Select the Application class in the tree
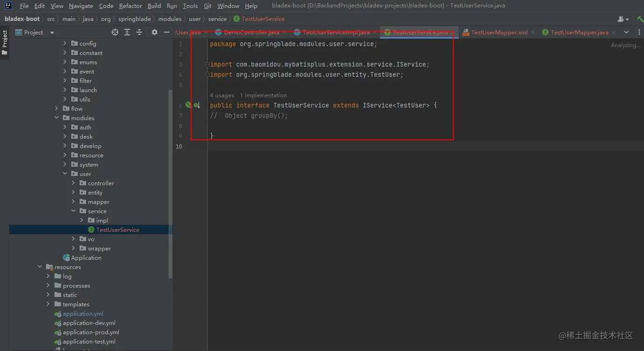Screen dimensions: 644x351 pos(86,258)
